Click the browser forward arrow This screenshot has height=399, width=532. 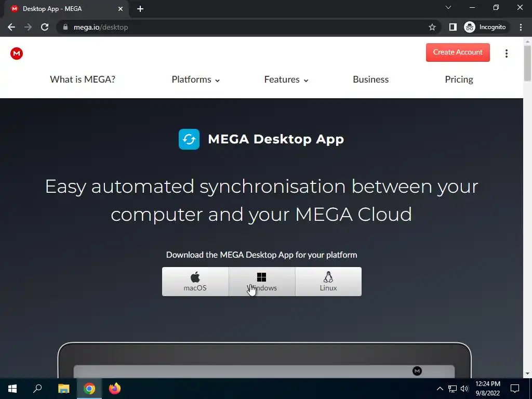pyautogui.click(x=28, y=27)
